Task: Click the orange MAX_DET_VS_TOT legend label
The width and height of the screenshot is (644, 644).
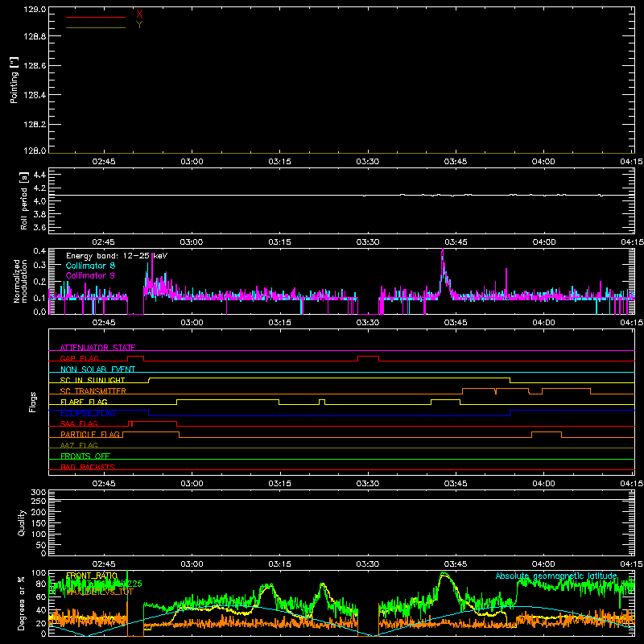Action: click(100, 592)
